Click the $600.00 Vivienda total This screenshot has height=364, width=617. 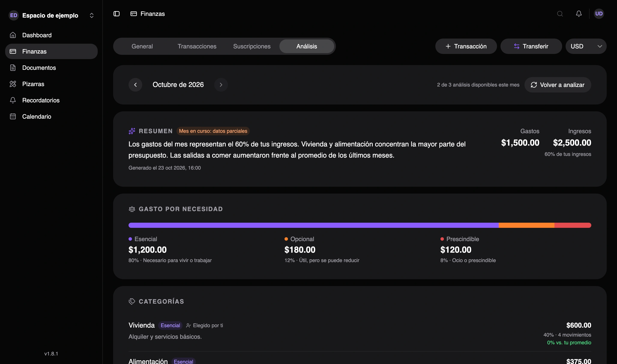579,325
